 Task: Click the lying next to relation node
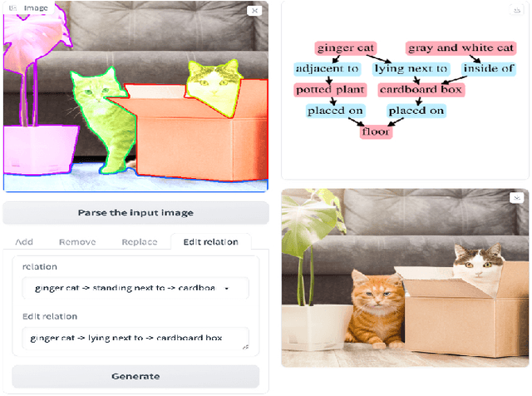pos(411,68)
